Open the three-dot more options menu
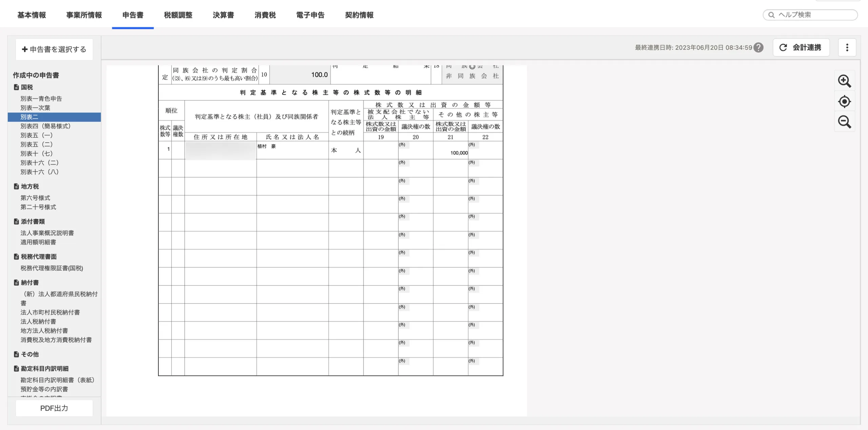The image size is (868, 430). [x=847, y=47]
